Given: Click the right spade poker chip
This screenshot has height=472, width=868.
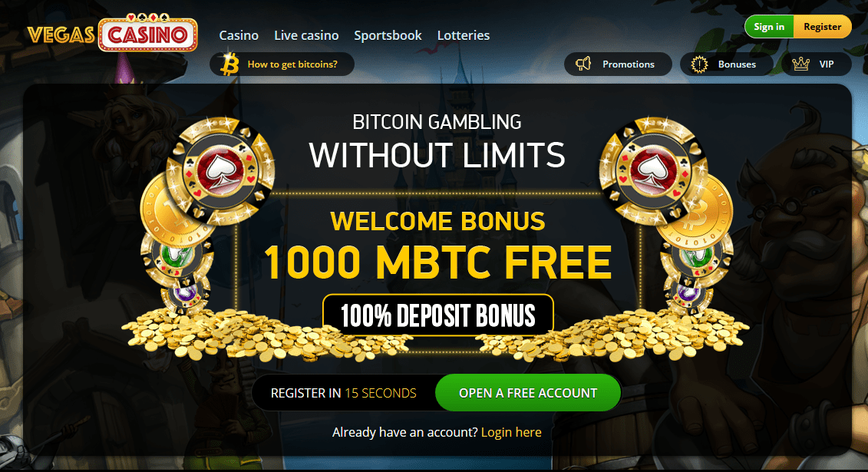Looking at the screenshot, I should [653, 170].
